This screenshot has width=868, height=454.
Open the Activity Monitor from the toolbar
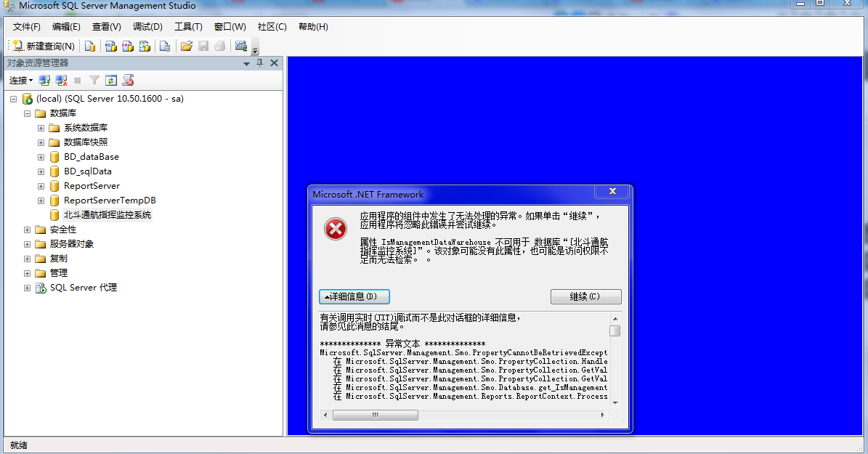click(241, 46)
